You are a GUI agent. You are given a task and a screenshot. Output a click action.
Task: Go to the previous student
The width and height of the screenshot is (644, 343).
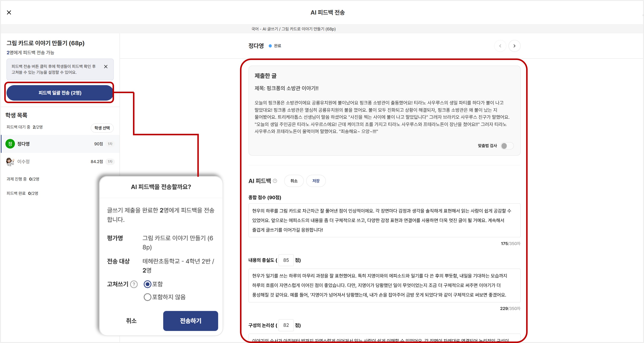500,46
